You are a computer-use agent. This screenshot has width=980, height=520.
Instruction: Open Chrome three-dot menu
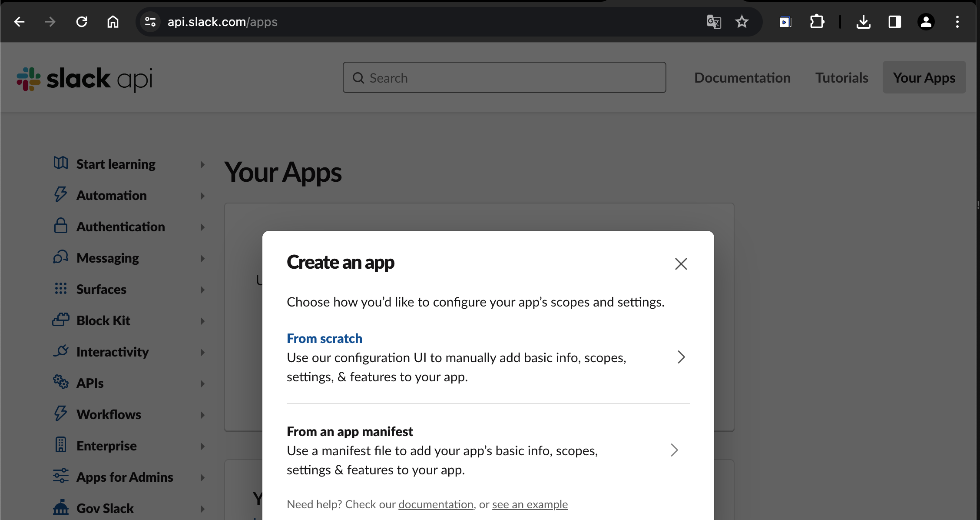click(x=957, y=22)
